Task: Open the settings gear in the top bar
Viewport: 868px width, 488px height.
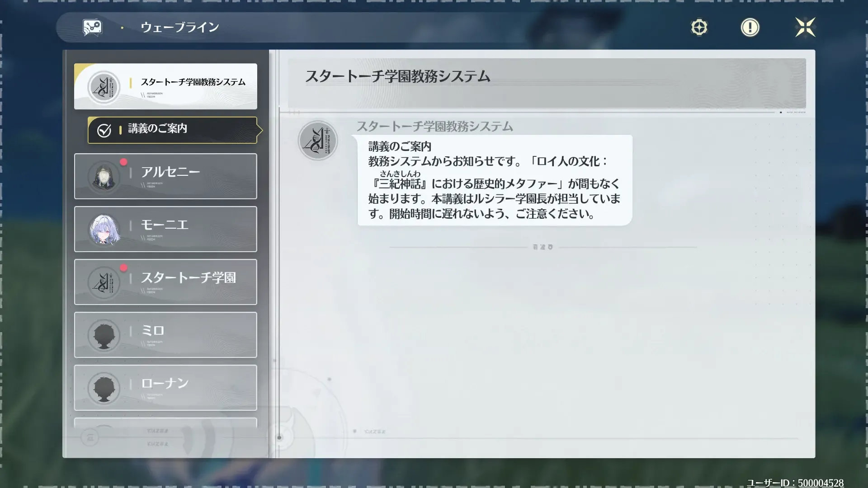Action: tap(699, 27)
